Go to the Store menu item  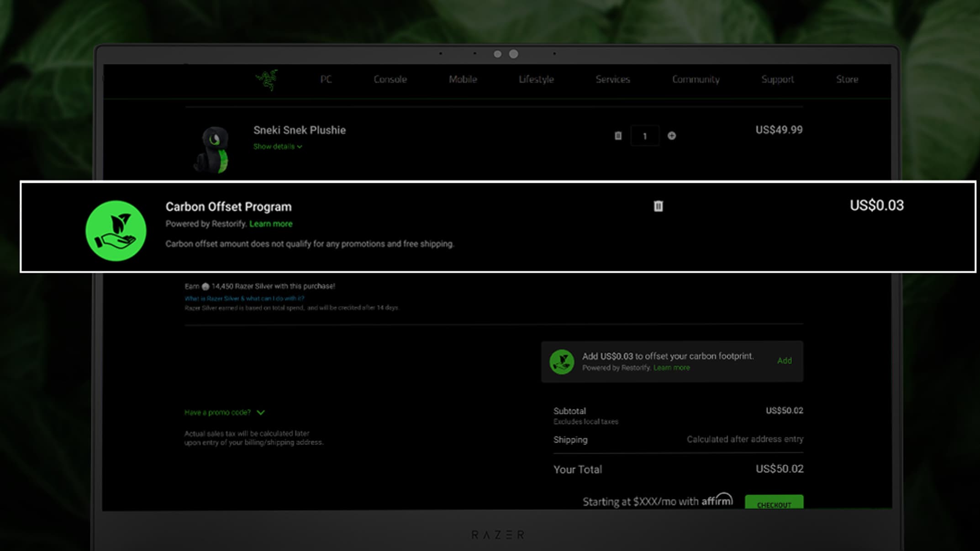(x=847, y=79)
